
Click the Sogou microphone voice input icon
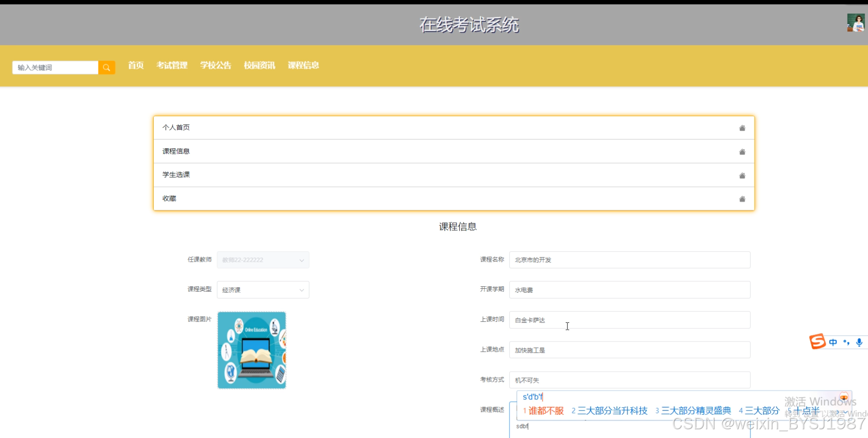point(859,343)
